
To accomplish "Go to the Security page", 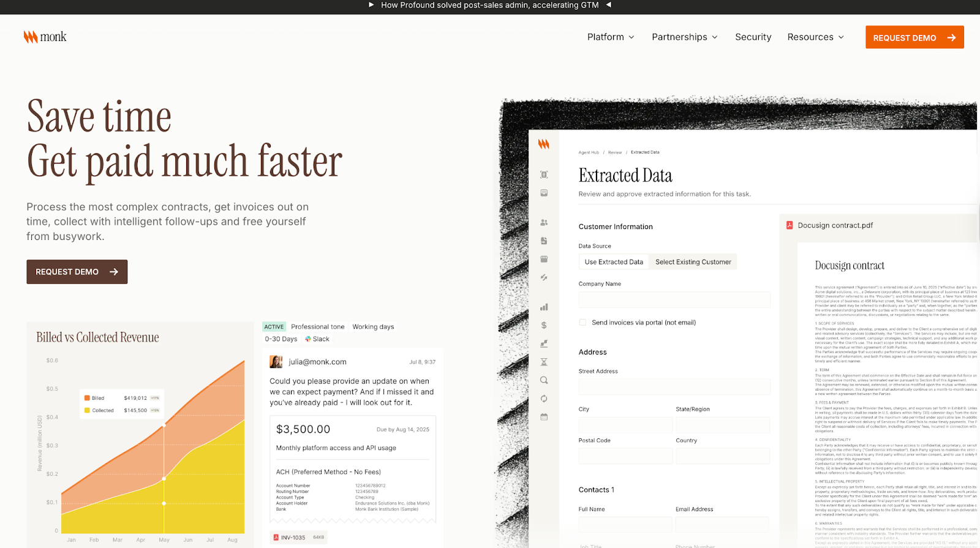I will 753,37.
